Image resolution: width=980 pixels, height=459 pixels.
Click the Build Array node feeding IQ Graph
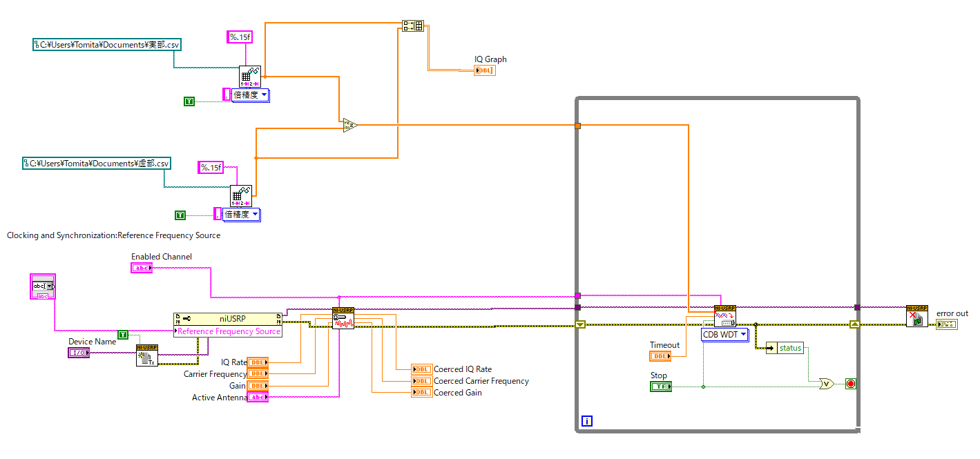click(412, 26)
